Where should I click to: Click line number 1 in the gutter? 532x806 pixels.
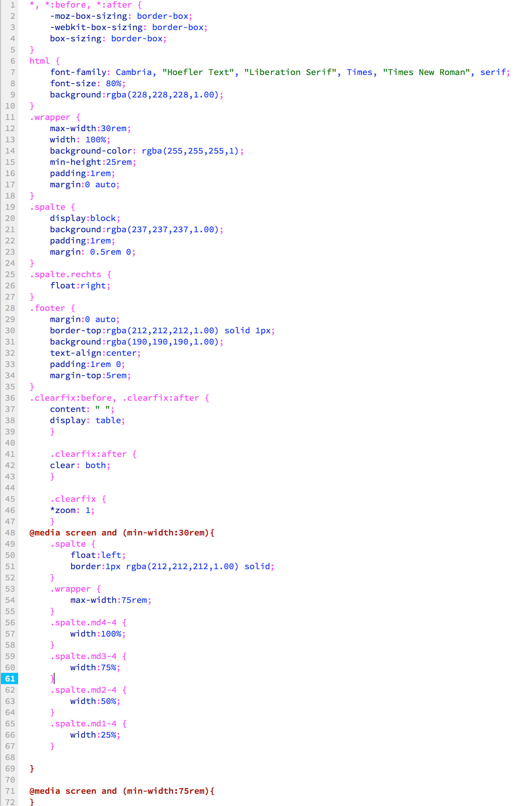(x=12, y=5)
